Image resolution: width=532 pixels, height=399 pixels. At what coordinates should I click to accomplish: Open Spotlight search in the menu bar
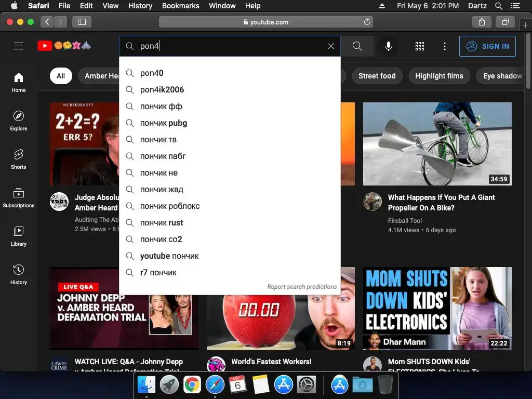pyautogui.click(x=499, y=6)
